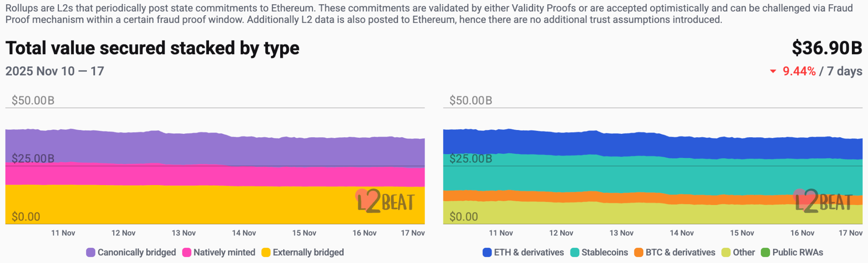Click the $36.90B total value figure
Screen dimensions: 868x263
827,48
